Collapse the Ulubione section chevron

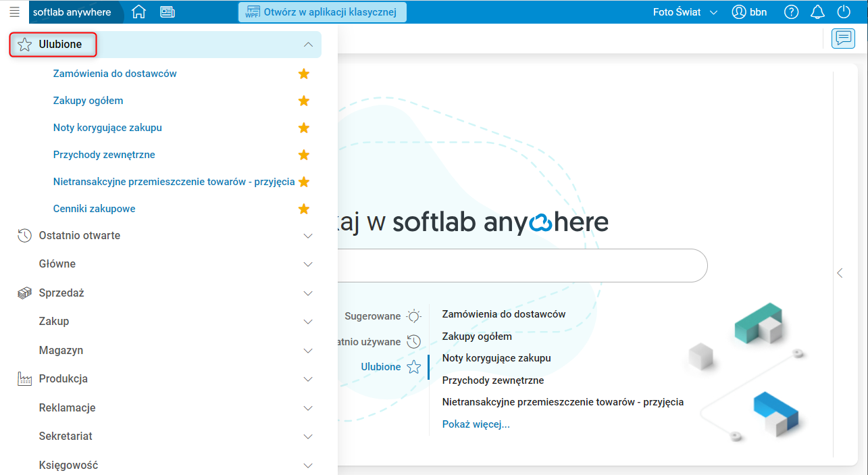[308, 45]
